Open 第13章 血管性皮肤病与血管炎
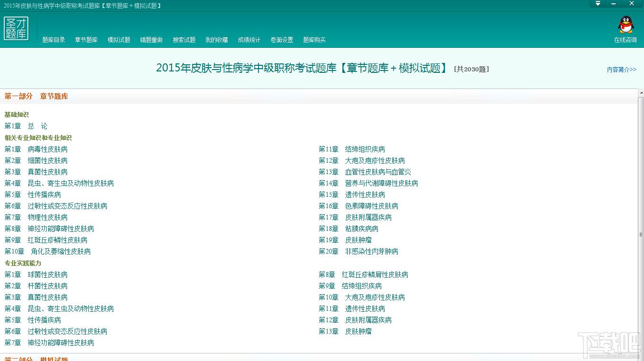The width and height of the screenshot is (644, 361). click(x=365, y=172)
